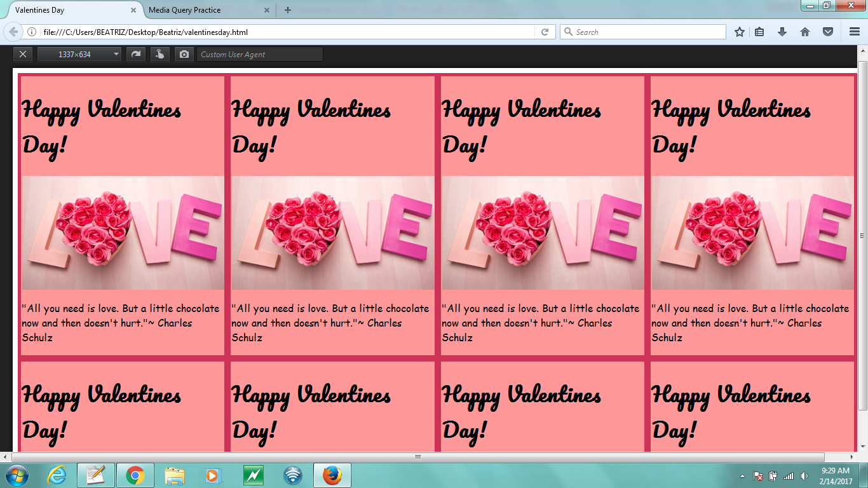Click the horizontal scrollbar thumb
This screenshot has width=868, height=488.
tap(418, 457)
